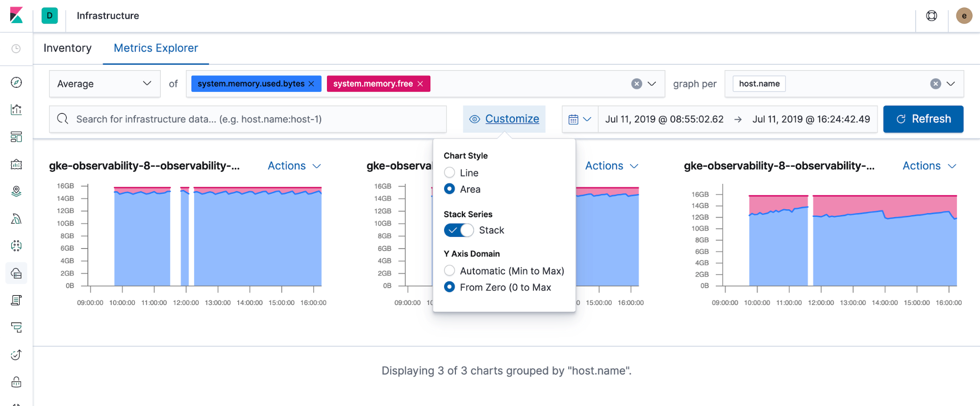Screen dimensions: 980x406
Task: Click the first chart title gke-observability-8
Action: click(x=144, y=166)
